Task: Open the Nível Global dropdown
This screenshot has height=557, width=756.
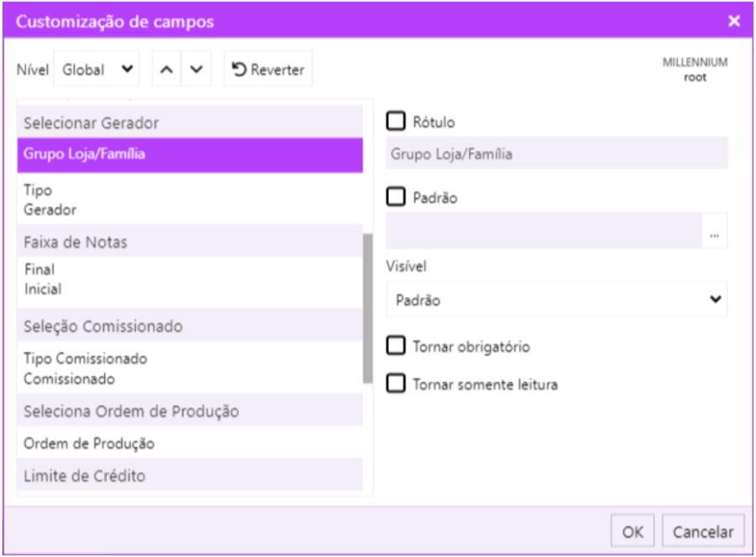Action: (x=97, y=70)
